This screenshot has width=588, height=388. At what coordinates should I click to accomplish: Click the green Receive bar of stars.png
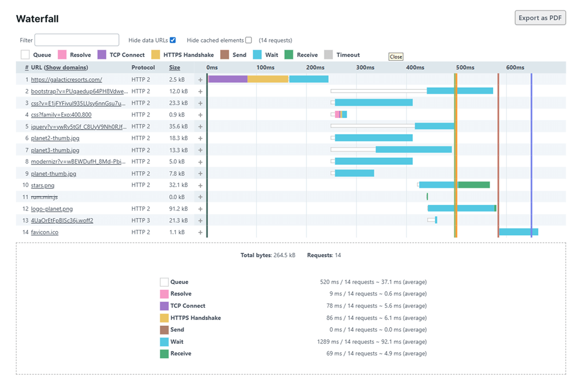(x=474, y=185)
